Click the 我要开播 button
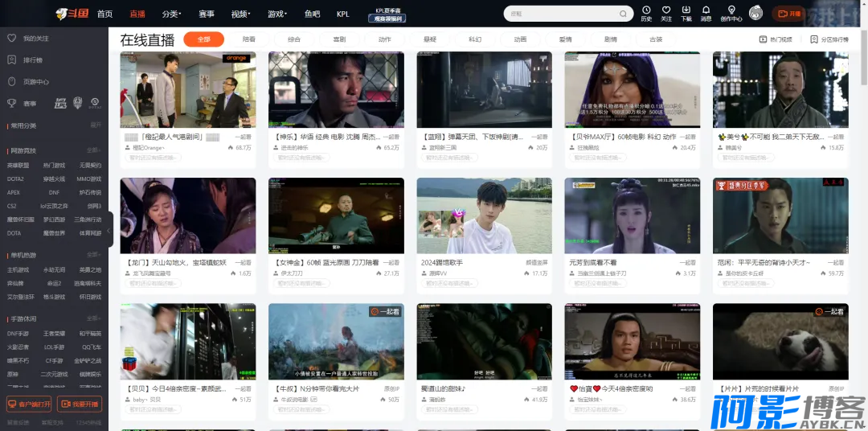The width and height of the screenshot is (868, 431). point(80,404)
